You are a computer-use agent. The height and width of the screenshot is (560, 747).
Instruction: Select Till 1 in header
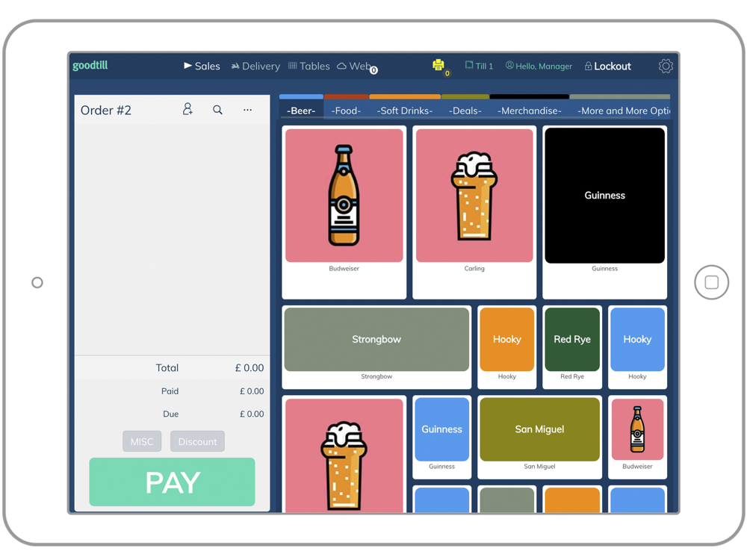[x=480, y=66]
